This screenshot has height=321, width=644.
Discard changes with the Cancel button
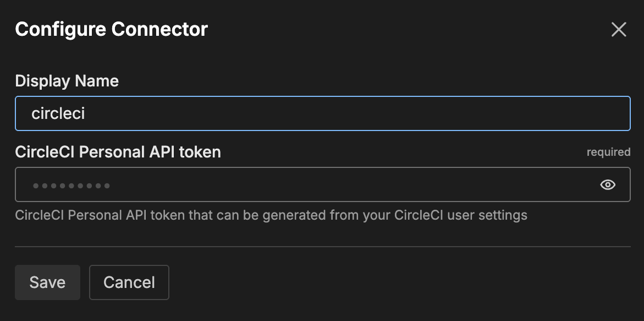(129, 282)
